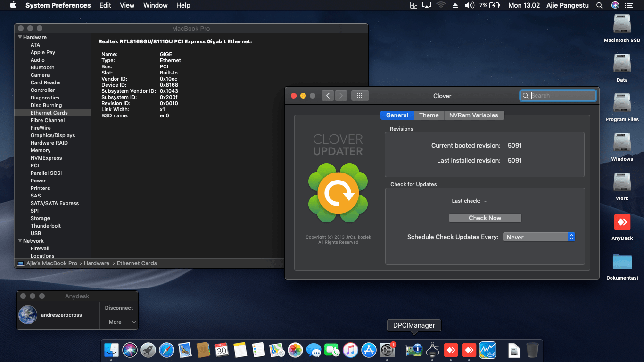Open iTunes from the Dock

pos(350,350)
